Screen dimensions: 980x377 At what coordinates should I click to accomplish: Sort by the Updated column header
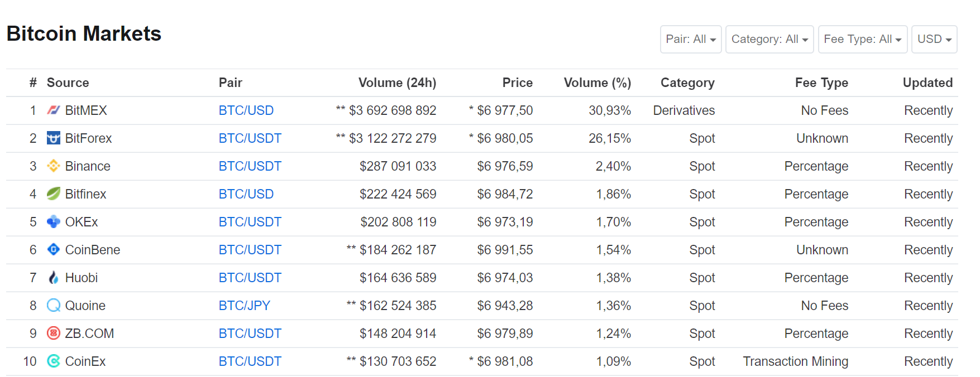pyautogui.click(x=928, y=83)
